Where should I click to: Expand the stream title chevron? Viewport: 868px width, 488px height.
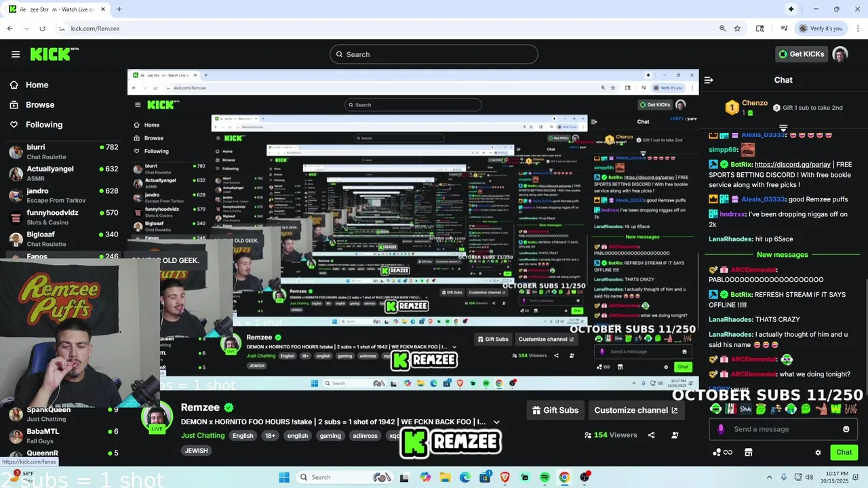[x=496, y=422]
